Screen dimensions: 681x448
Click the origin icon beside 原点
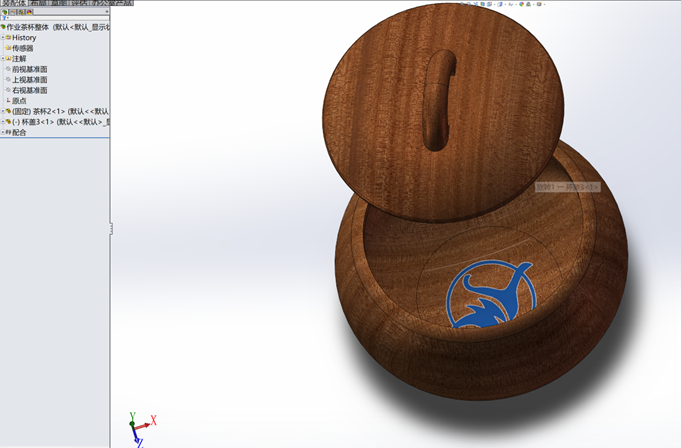[x=8, y=101]
